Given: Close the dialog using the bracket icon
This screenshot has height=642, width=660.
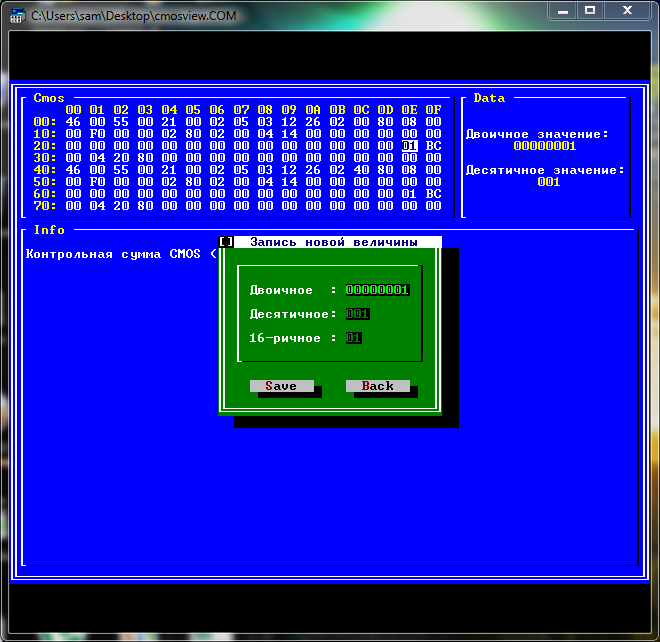Looking at the screenshot, I should pos(226,242).
